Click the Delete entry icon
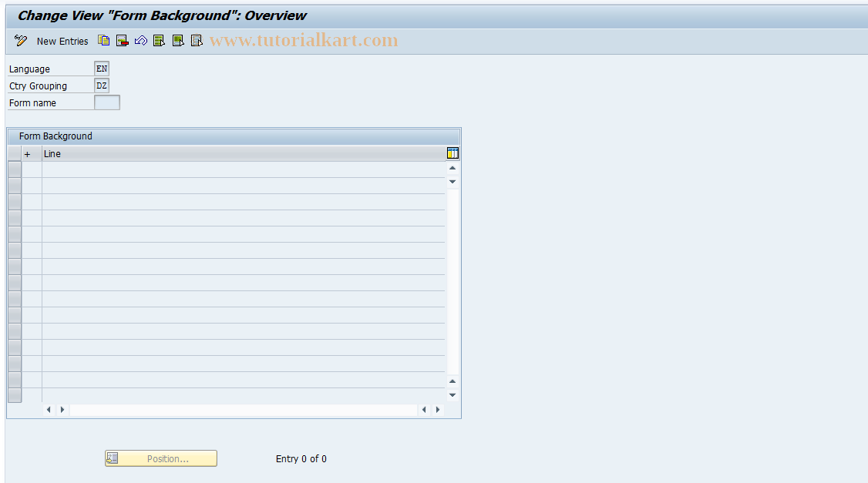This screenshot has width=868, height=483. [x=123, y=40]
